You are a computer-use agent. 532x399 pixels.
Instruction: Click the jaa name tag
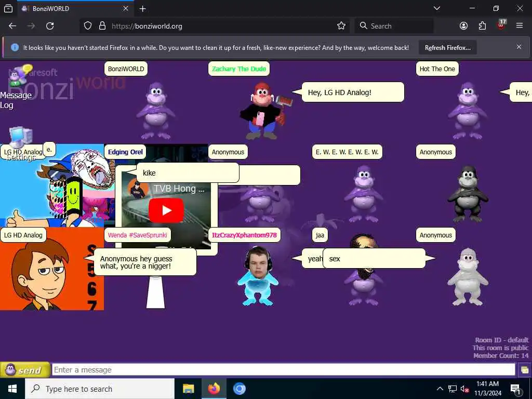pyautogui.click(x=320, y=235)
